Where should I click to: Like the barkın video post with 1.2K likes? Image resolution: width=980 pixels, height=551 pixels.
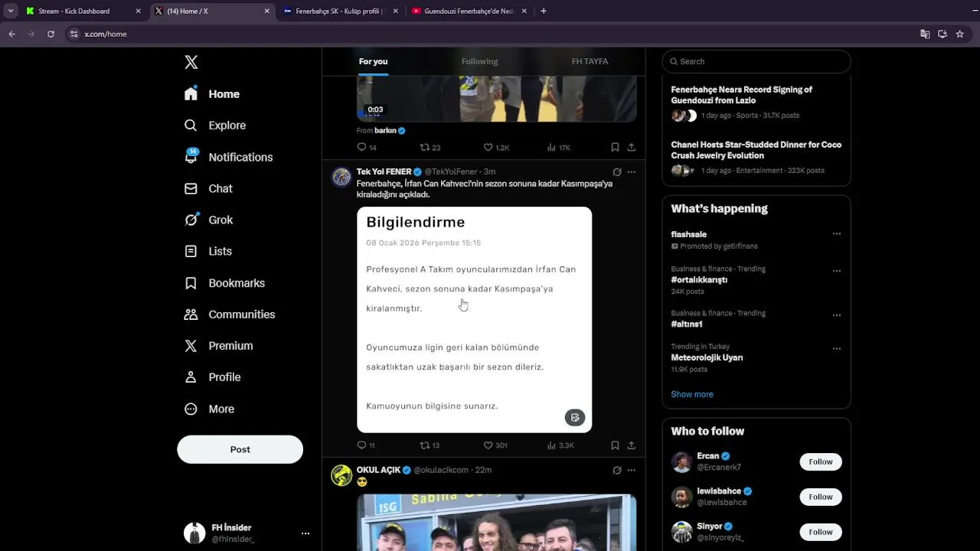tap(496, 148)
